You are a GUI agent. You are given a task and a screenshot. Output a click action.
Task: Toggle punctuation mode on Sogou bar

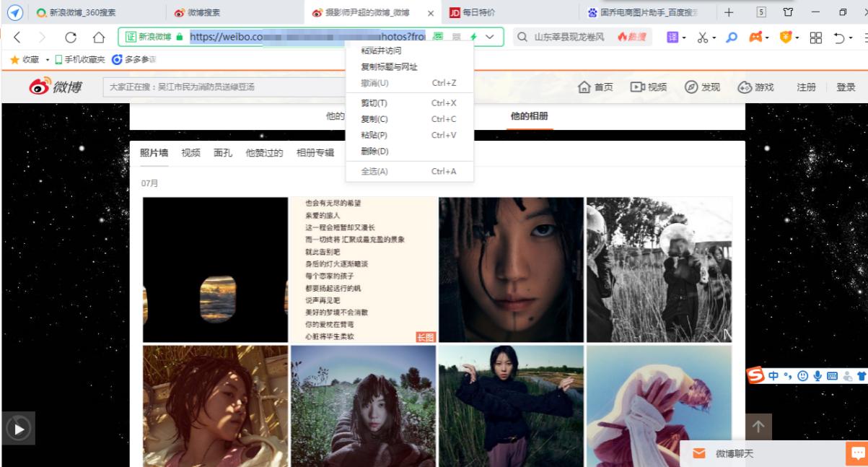tap(788, 375)
